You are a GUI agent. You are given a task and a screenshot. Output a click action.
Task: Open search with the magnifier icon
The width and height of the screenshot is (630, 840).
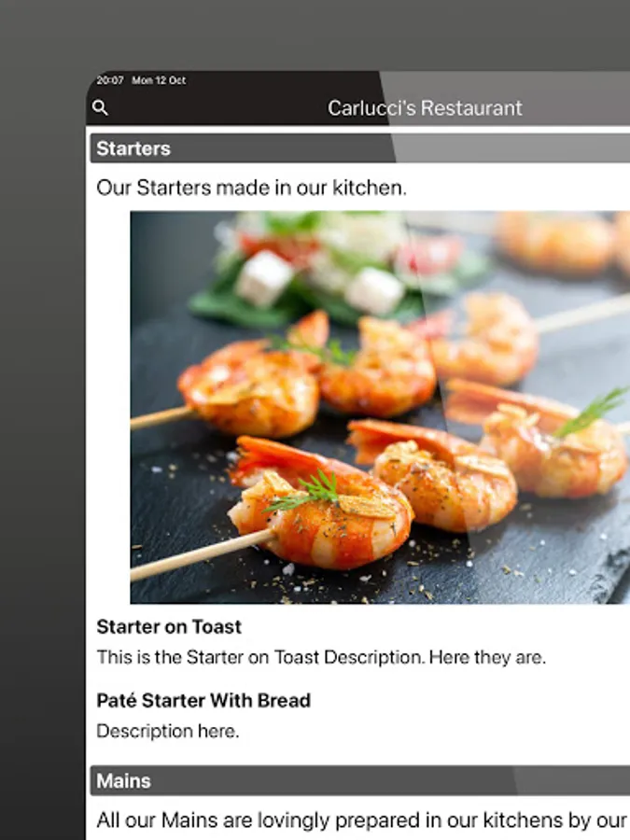pos(100,107)
